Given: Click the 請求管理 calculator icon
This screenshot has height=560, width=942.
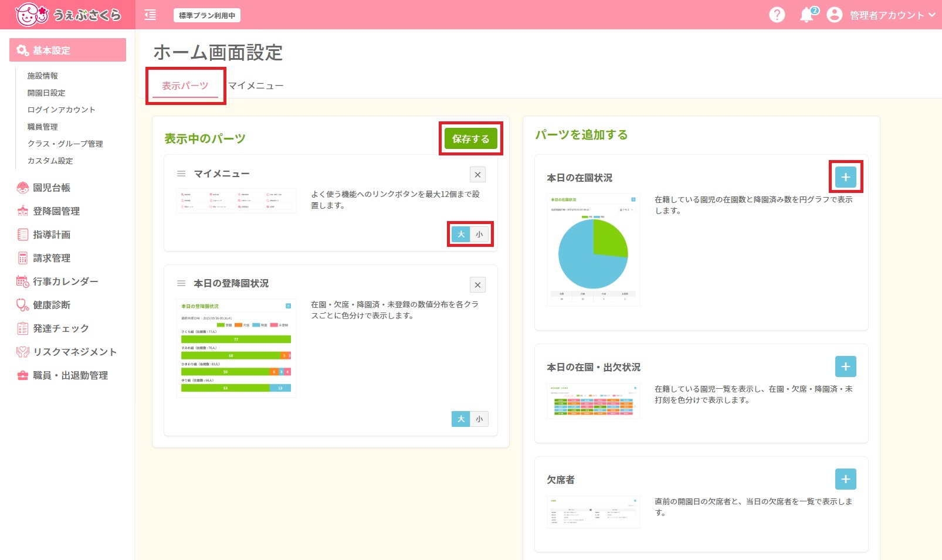Looking at the screenshot, I should click(x=22, y=258).
